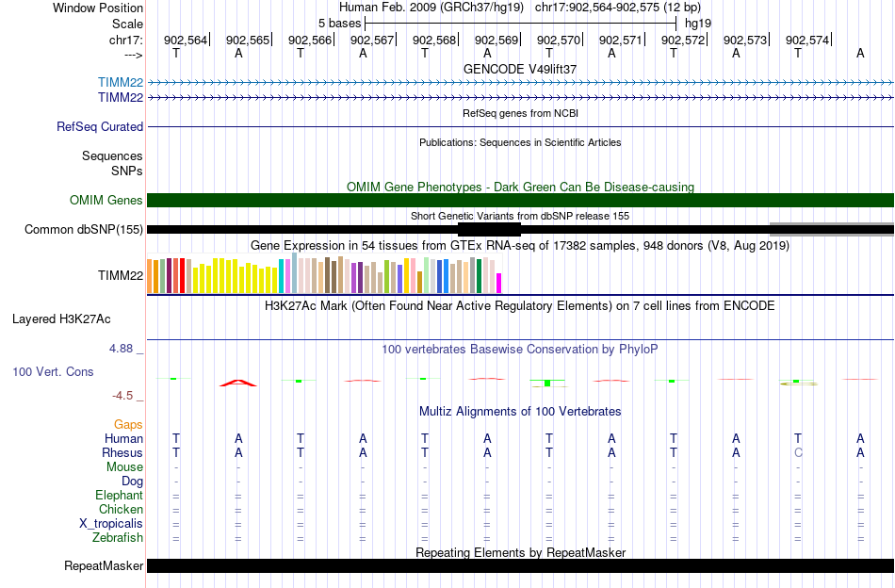
Task: Click the Dog species label
Action: tap(132, 482)
